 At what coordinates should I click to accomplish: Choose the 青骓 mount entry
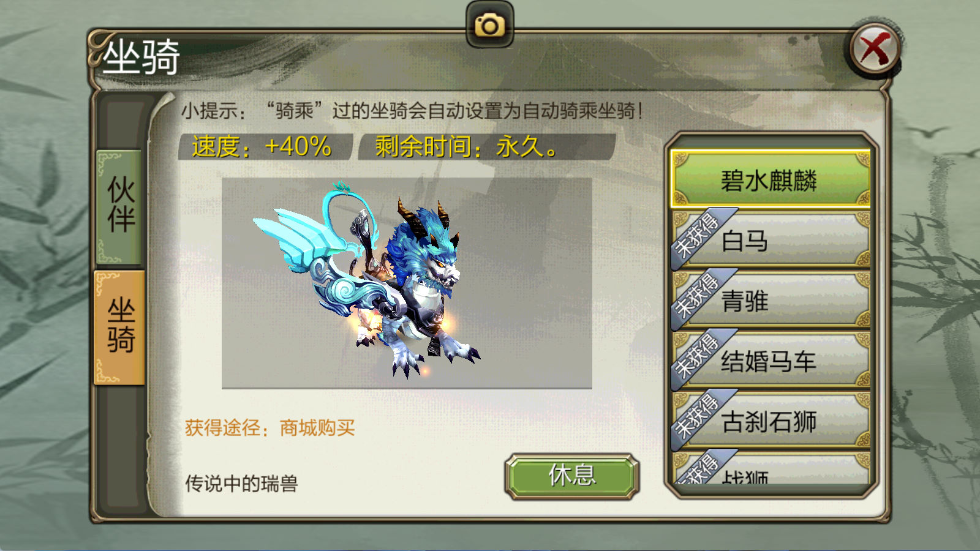(771, 300)
